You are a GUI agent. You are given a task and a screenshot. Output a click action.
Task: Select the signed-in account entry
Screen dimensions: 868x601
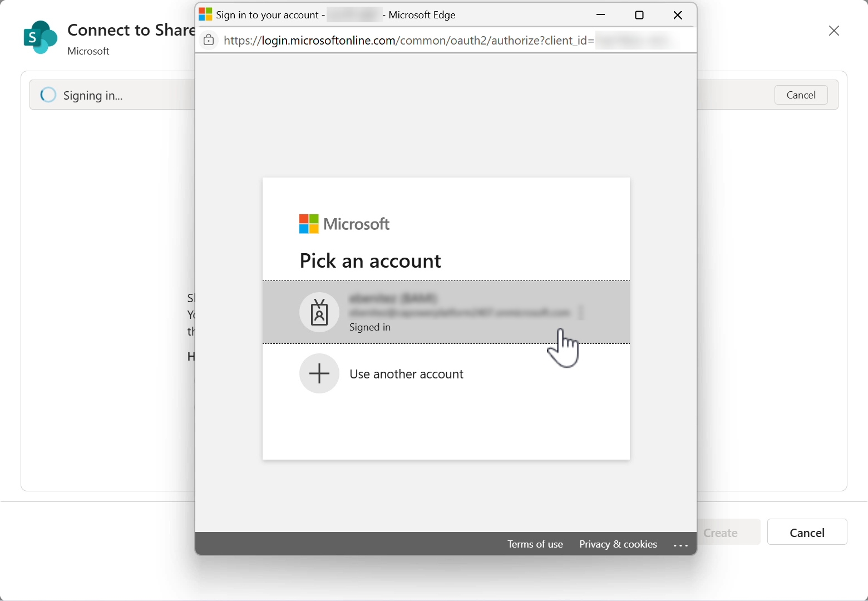[x=445, y=312]
